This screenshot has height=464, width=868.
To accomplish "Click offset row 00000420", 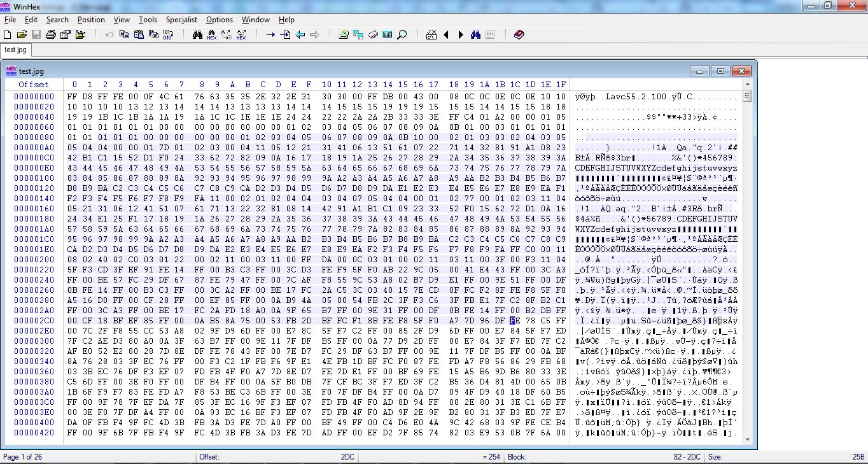I will point(33,433).
